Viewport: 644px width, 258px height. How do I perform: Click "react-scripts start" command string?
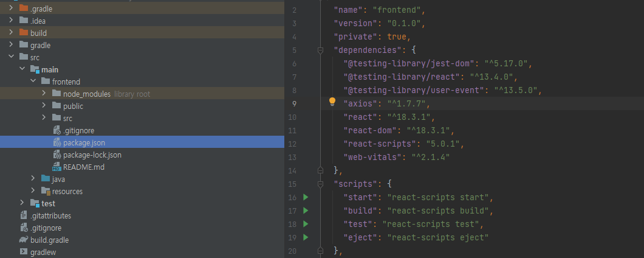pos(438,197)
